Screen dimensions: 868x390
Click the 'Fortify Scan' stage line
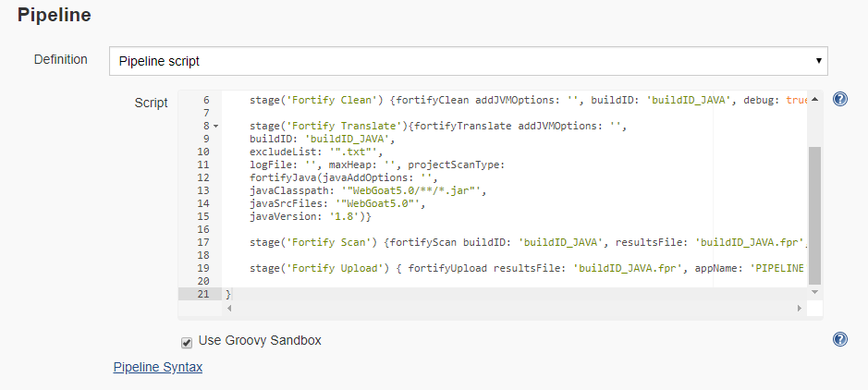pos(528,242)
